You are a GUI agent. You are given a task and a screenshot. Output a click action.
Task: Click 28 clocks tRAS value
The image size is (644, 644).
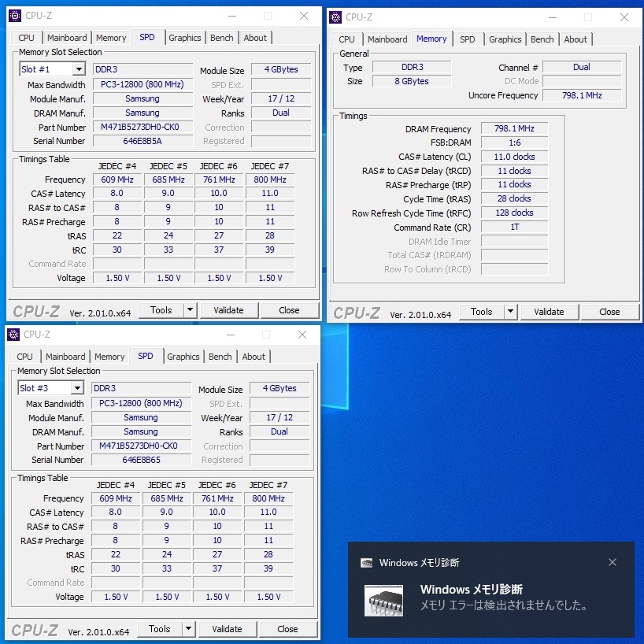(x=514, y=198)
